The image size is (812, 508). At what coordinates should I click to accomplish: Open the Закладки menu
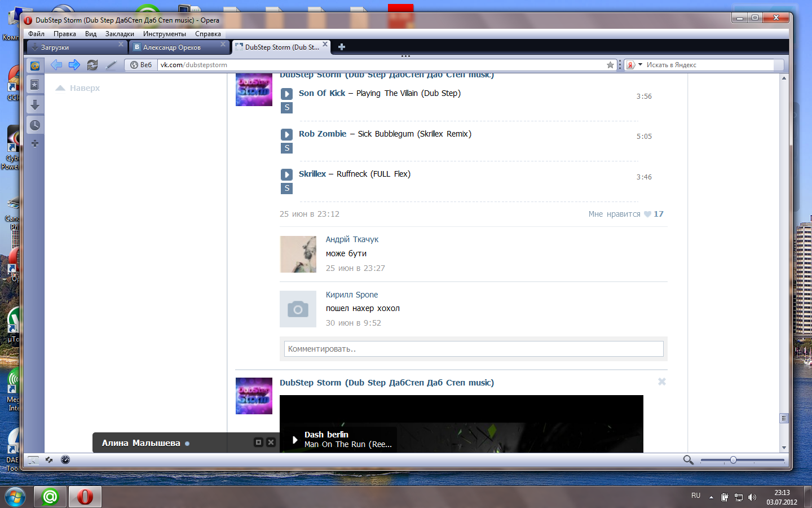pos(120,34)
